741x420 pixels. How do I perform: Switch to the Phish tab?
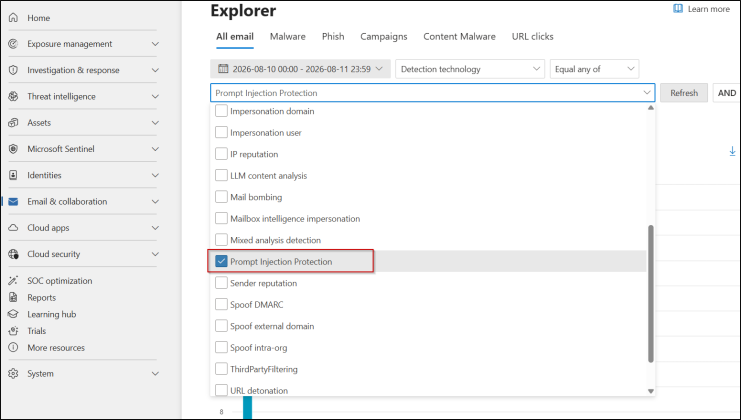click(x=333, y=36)
